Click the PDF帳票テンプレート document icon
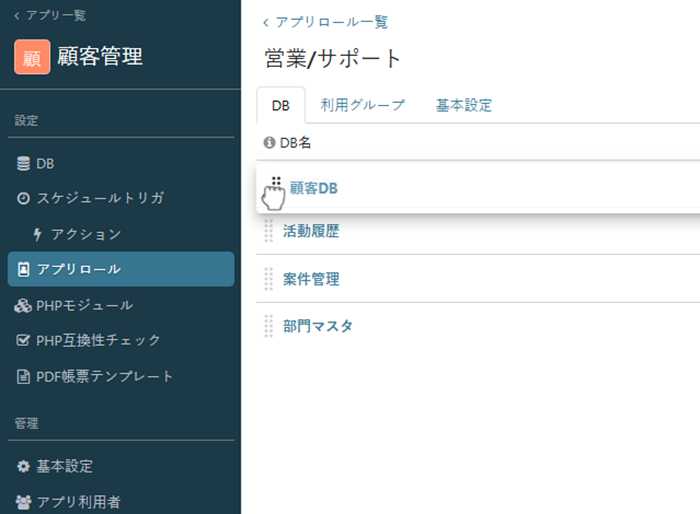700x514 pixels. point(24,377)
